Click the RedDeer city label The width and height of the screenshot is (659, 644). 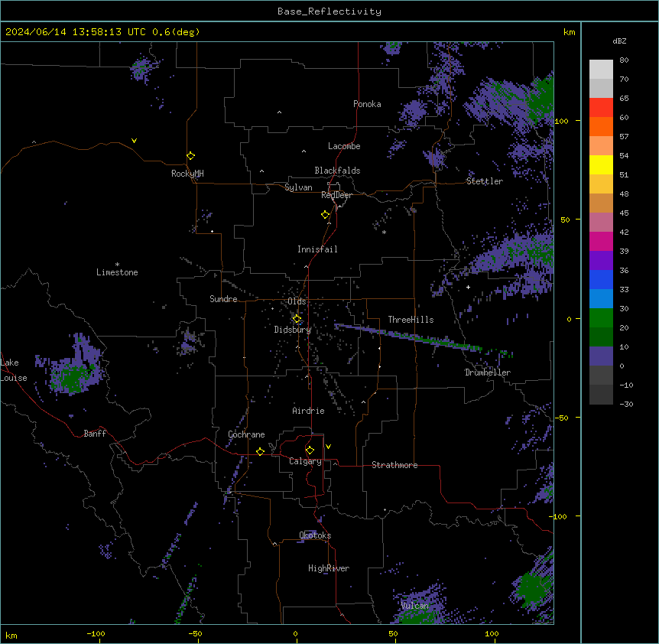click(336, 195)
